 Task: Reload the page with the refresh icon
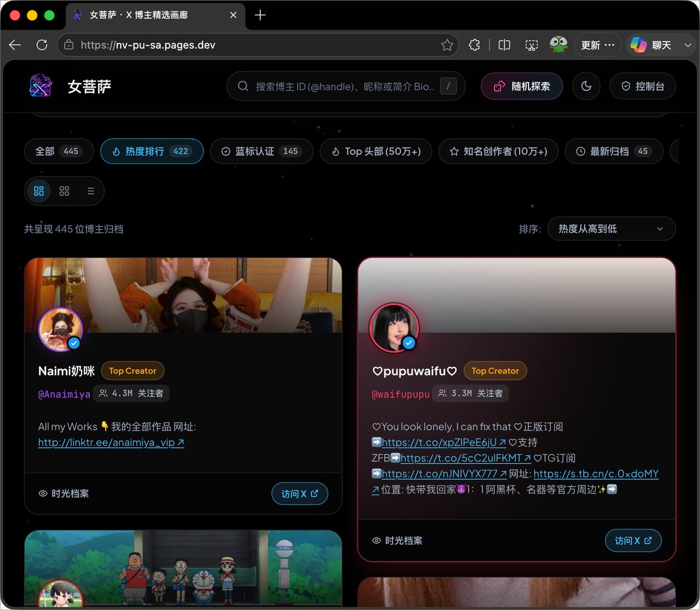coord(42,45)
